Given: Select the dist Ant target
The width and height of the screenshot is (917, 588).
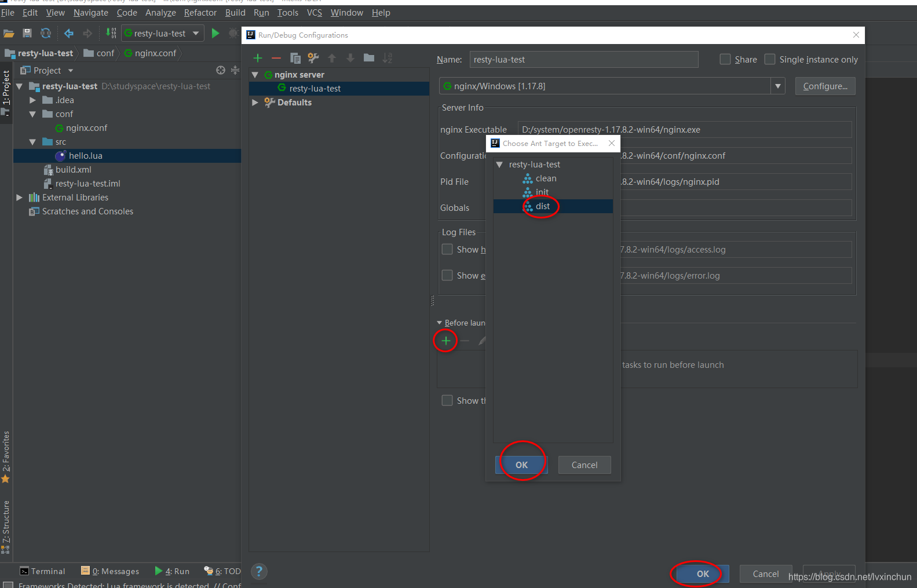Looking at the screenshot, I should point(553,206).
